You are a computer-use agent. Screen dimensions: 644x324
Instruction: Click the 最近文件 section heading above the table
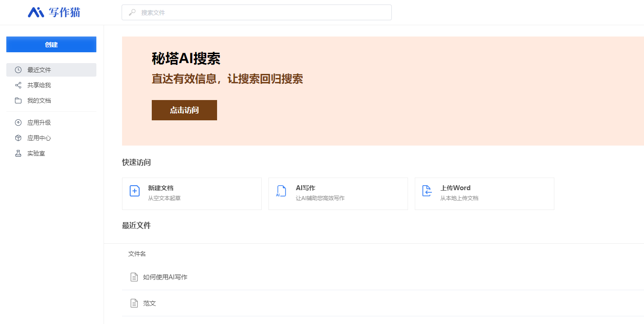tap(136, 225)
